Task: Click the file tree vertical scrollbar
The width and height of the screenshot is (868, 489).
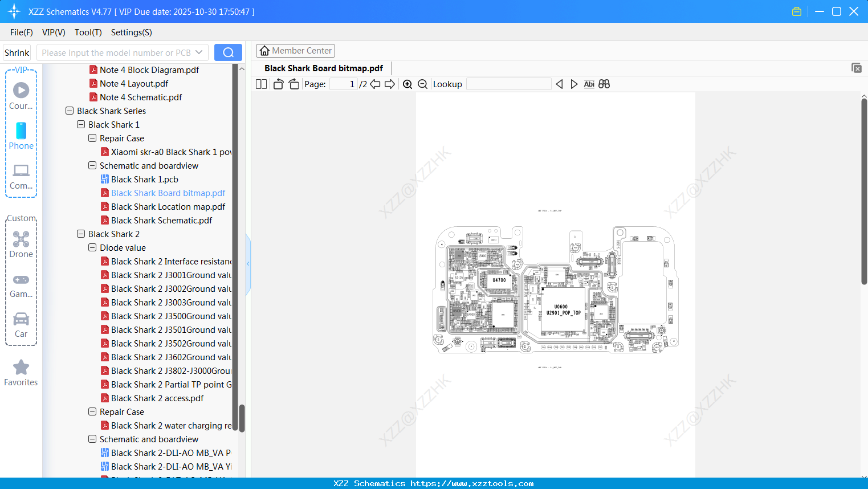Action: (x=242, y=418)
